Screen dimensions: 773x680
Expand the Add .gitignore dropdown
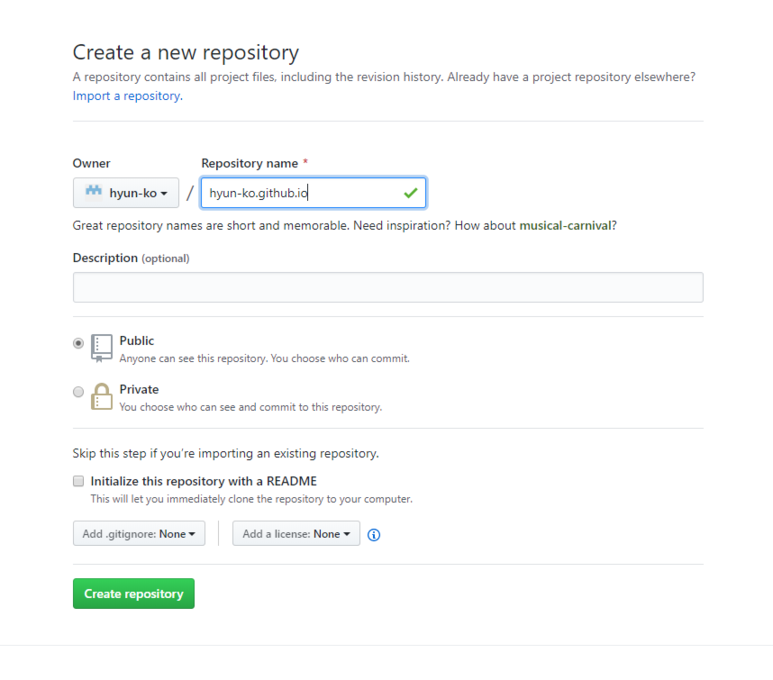[139, 534]
